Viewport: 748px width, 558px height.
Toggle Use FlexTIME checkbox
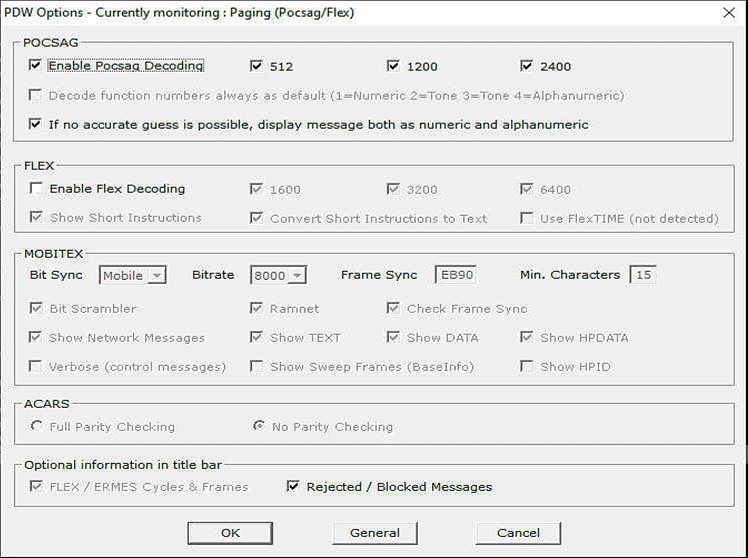coord(526,218)
